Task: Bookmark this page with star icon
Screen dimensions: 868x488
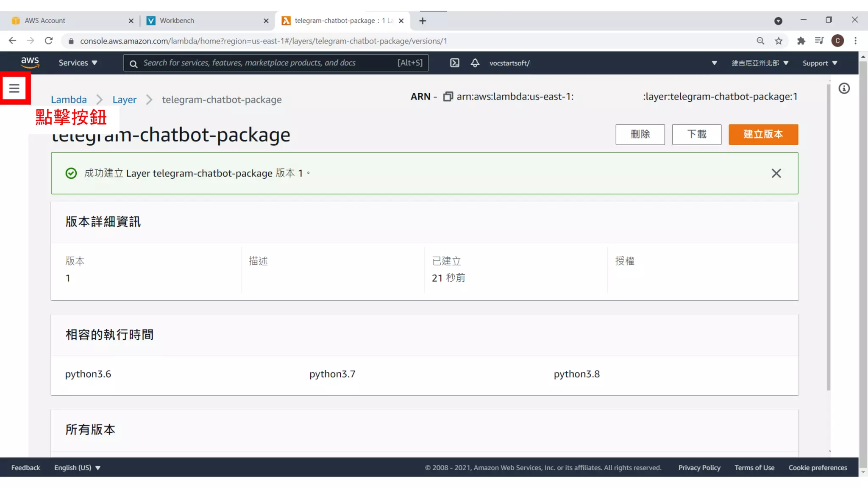Action: point(779,41)
